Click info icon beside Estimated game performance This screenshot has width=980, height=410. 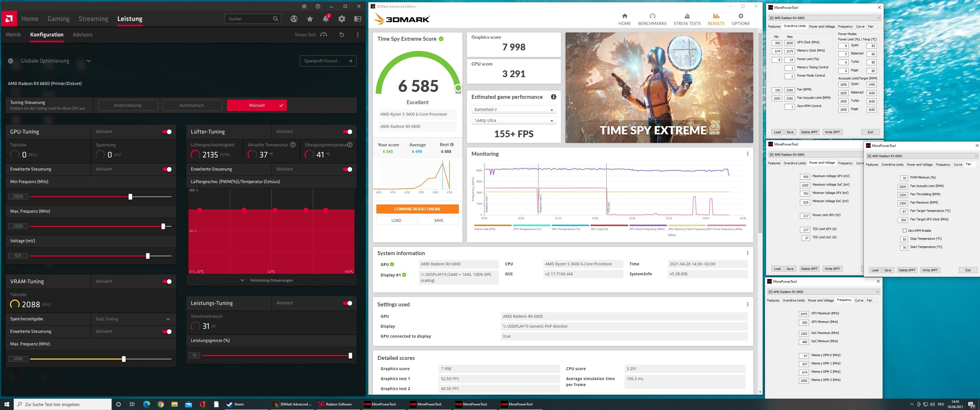(x=553, y=97)
